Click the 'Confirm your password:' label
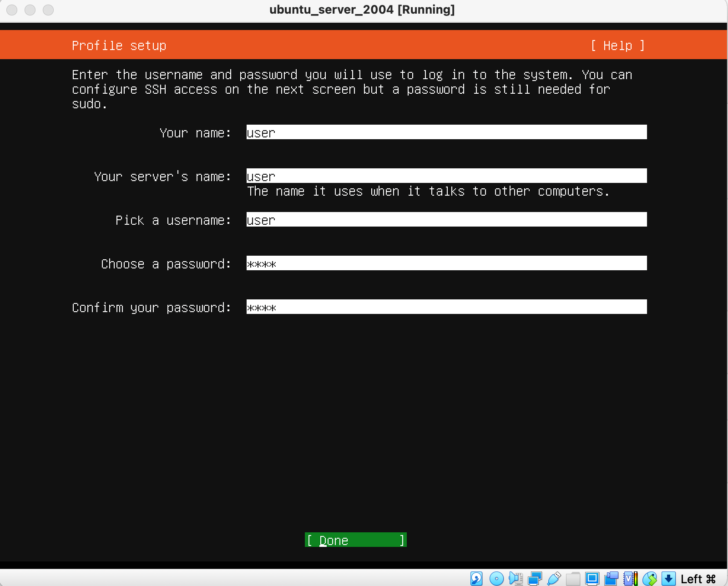The height and width of the screenshot is (586, 728). [152, 308]
